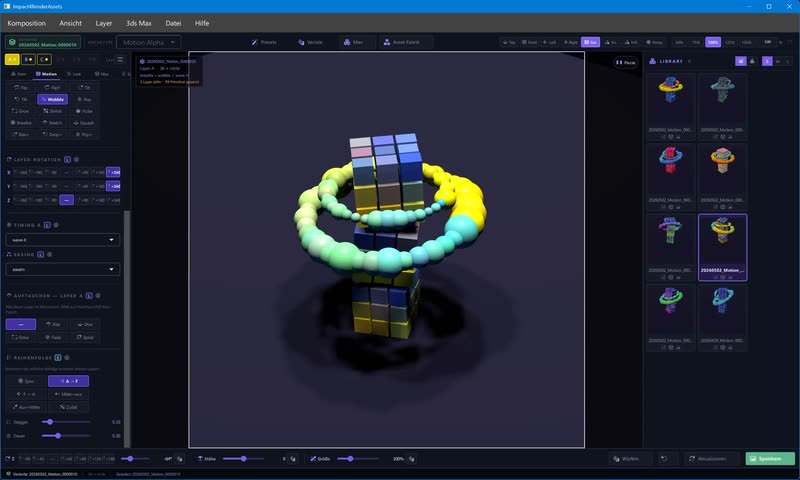Select layer A chip
Image resolution: width=800 pixels, height=480 pixels.
tap(12, 60)
